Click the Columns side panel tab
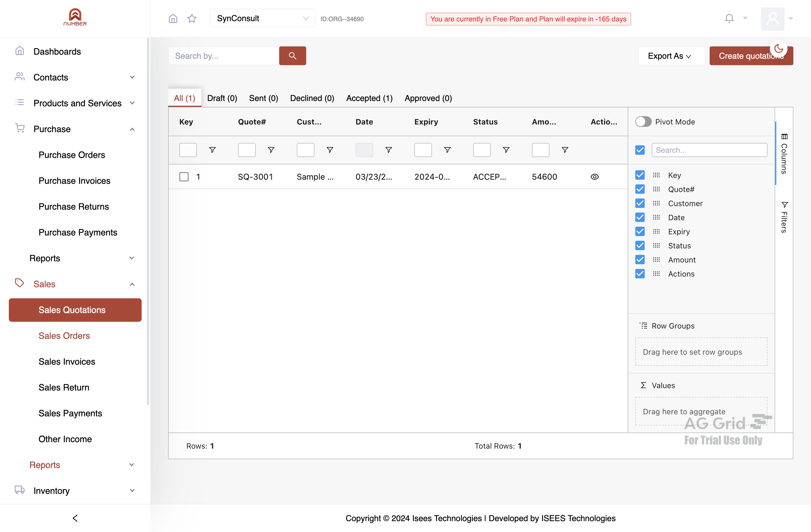This screenshot has width=811, height=532. (784, 154)
